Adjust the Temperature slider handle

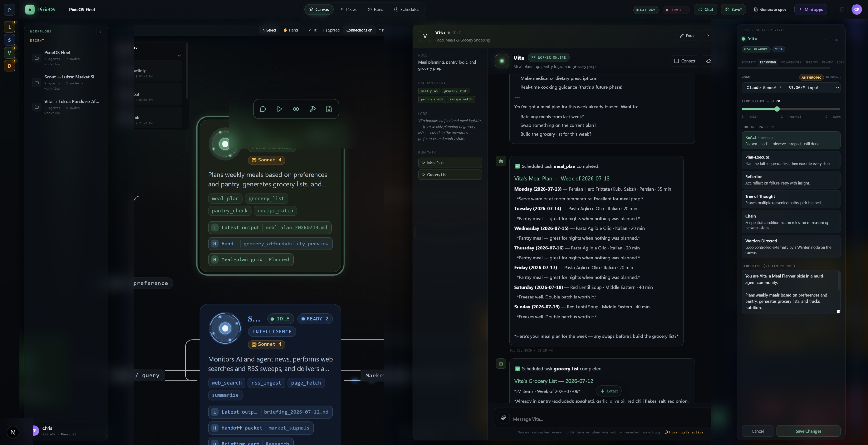(x=777, y=109)
